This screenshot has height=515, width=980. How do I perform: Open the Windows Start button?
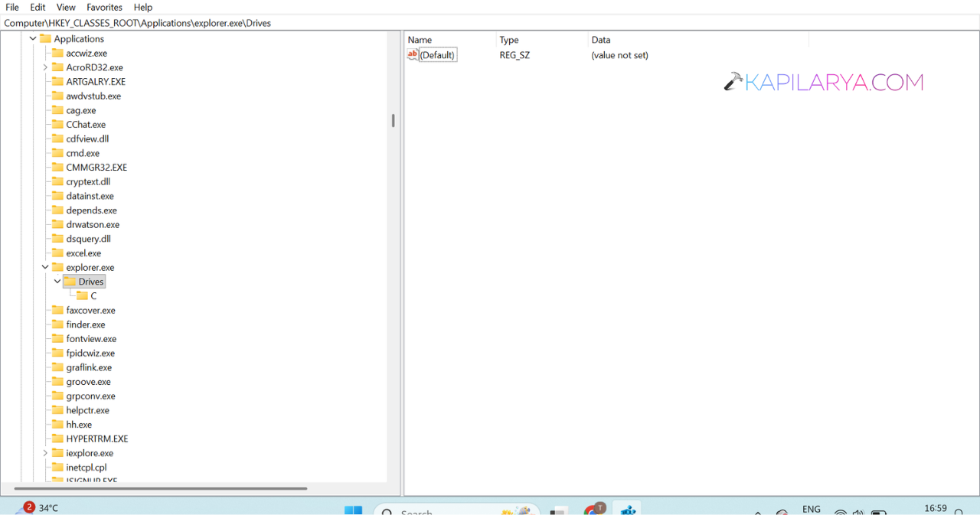pyautogui.click(x=353, y=510)
